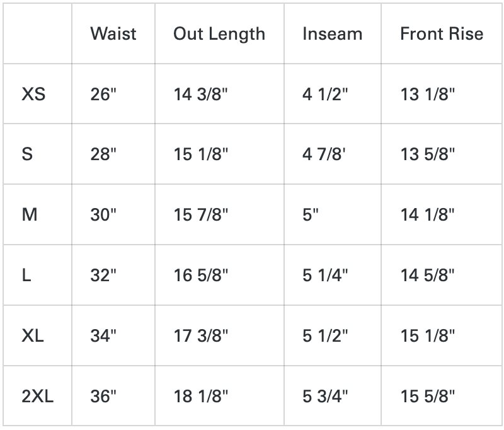Click the 4 7/8' inseam cell
The width and height of the screenshot is (504, 430).
pyautogui.click(x=324, y=154)
